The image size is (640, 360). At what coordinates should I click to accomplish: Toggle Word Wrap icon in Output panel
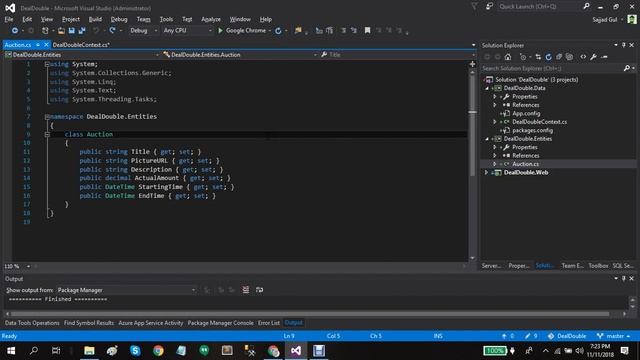click(259, 290)
